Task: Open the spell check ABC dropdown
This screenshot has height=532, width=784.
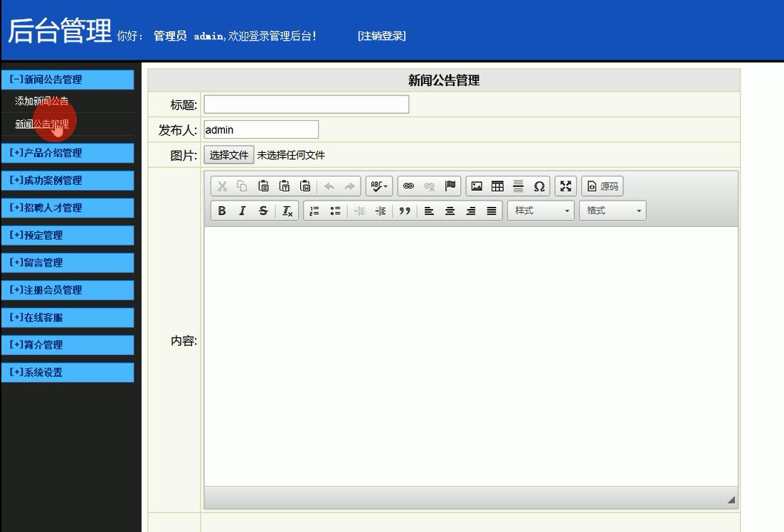Action: (x=379, y=186)
